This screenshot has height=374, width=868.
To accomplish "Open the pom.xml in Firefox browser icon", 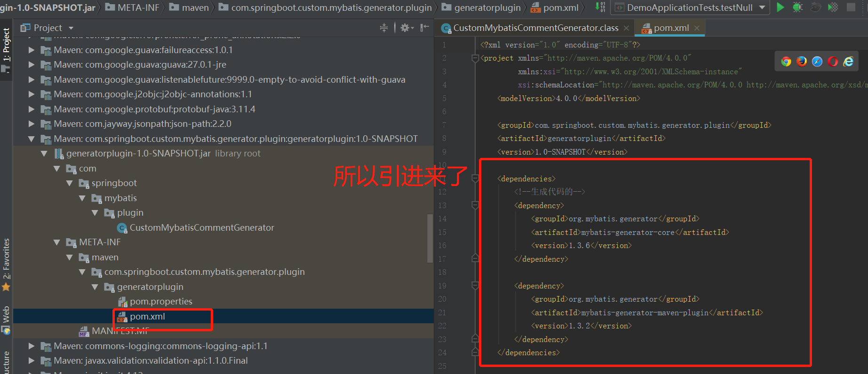I will click(802, 62).
